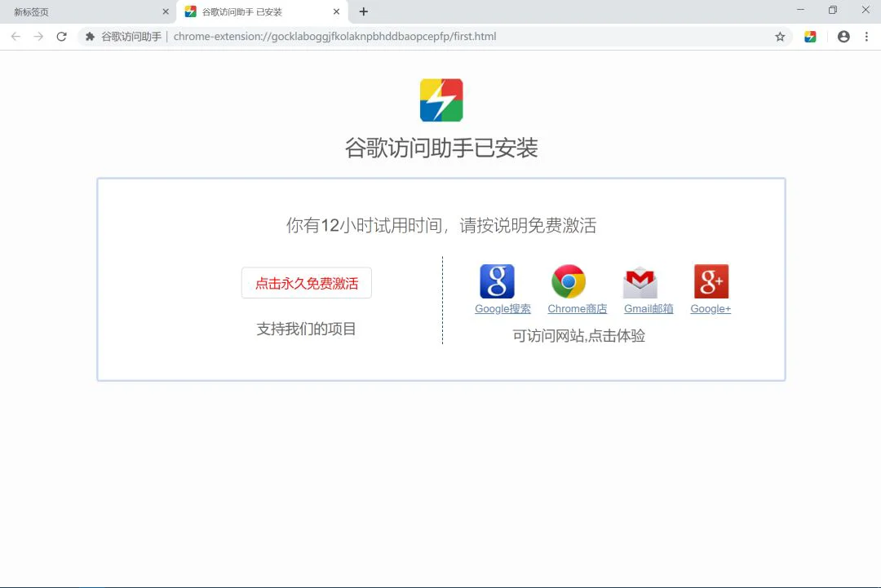The height and width of the screenshot is (588, 881).
Task: Open the Chrome three-dot menu
Action: tap(866, 37)
